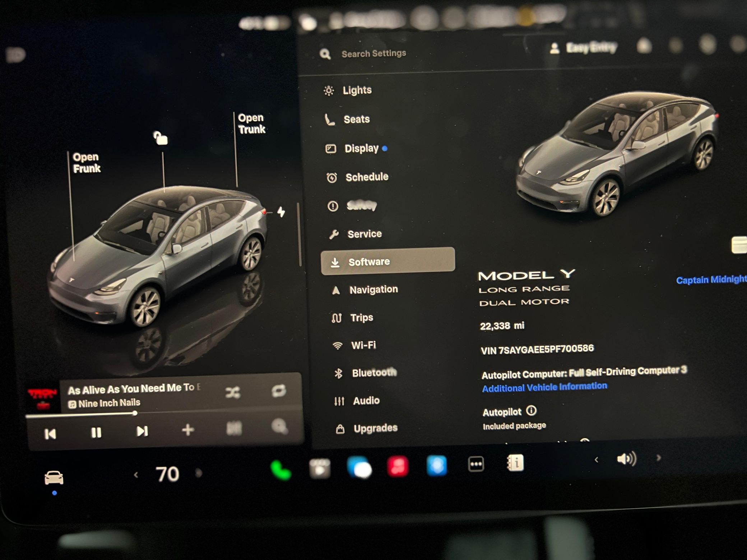Image resolution: width=747 pixels, height=560 pixels.
Task: Decrease cabin temperature with left chevron
Action: (x=136, y=475)
